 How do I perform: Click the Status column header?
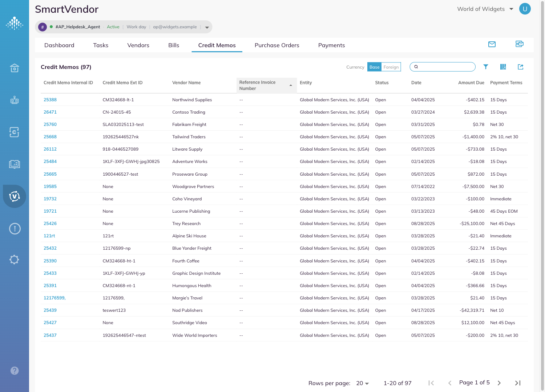pos(382,83)
